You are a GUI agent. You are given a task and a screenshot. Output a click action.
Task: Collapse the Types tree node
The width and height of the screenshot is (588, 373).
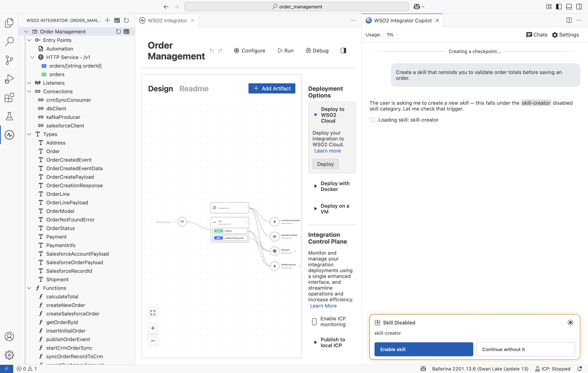tap(29, 134)
